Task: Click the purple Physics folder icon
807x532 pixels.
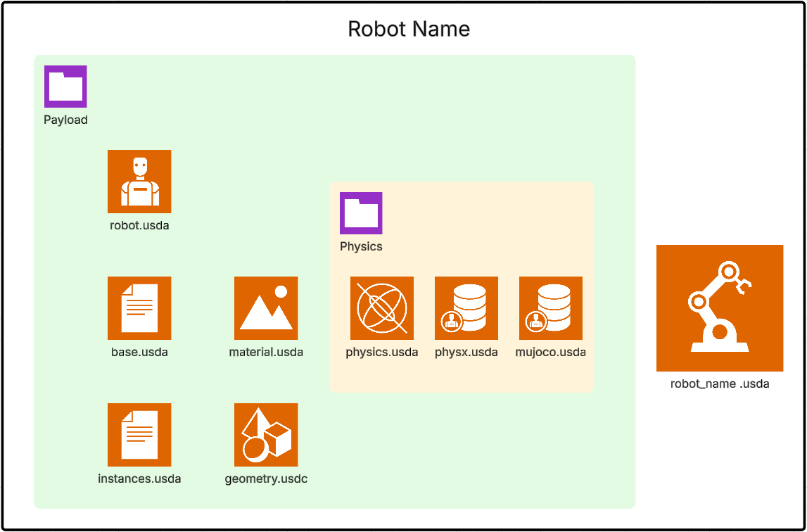Action: [x=361, y=213]
